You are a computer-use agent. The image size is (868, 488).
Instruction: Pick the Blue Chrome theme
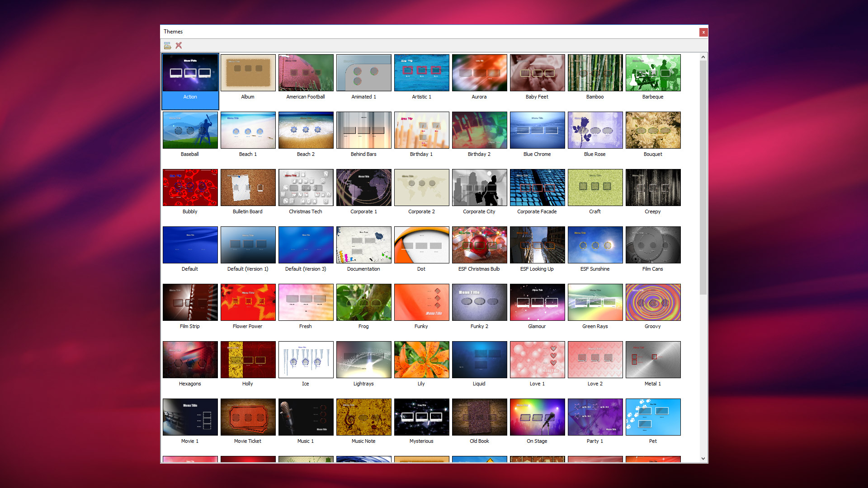click(x=537, y=130)
